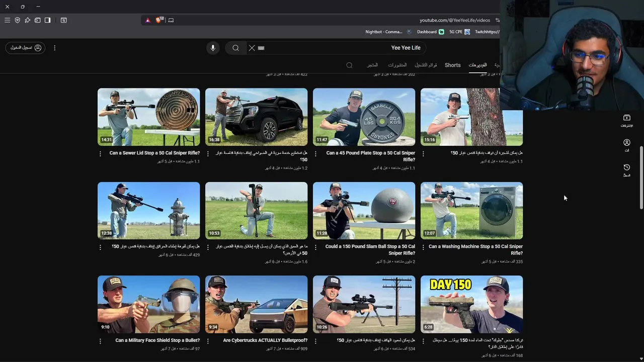Click title Can a 45 Pound Plate Stop
The image size is (644, 362).
pos(371,156)
